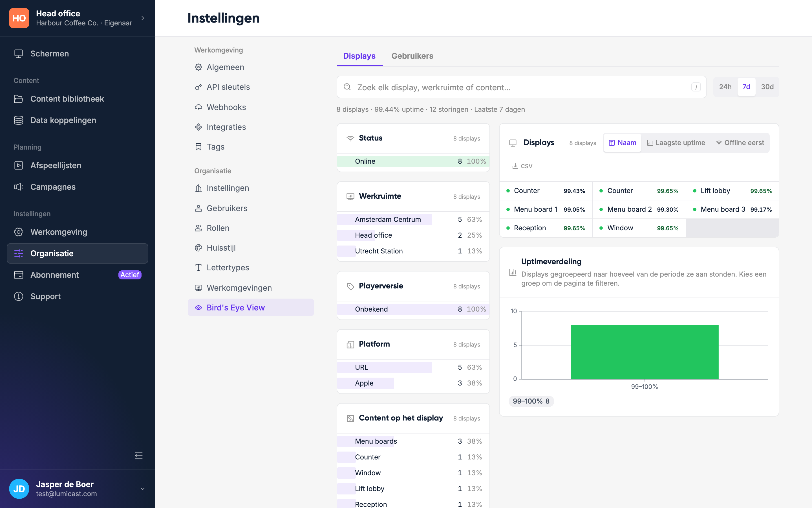This screenshot has width=812, height=508.
Task: Sort displays by Naam
Action: [623, 143]
